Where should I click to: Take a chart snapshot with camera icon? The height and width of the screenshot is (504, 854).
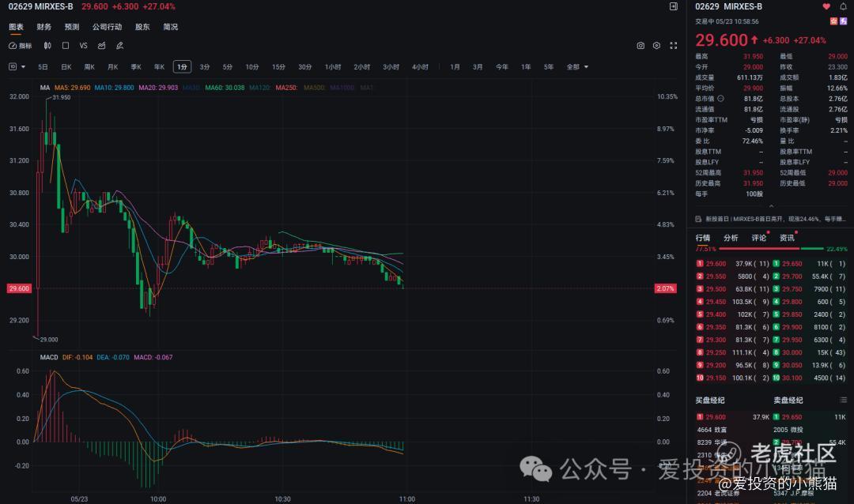point(640,46)
